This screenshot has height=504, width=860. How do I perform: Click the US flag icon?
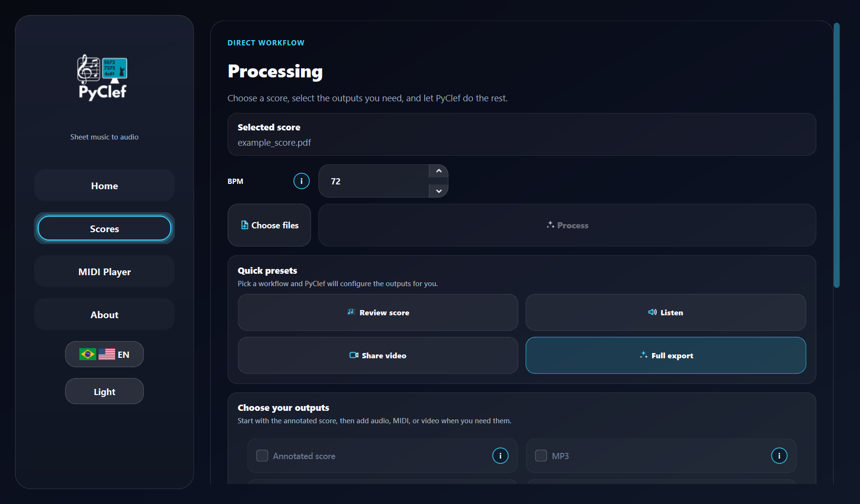(107, 354)
